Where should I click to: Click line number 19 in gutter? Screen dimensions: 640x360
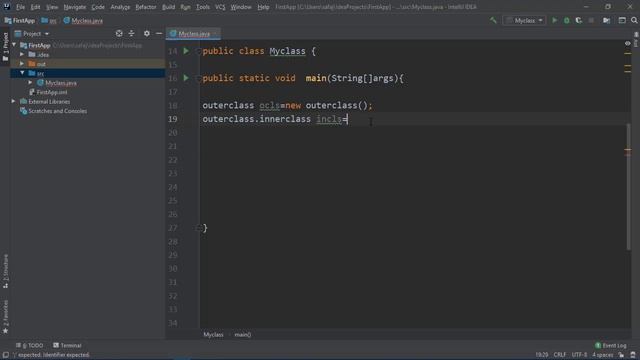pyautogui.click(x=173, y=119)
